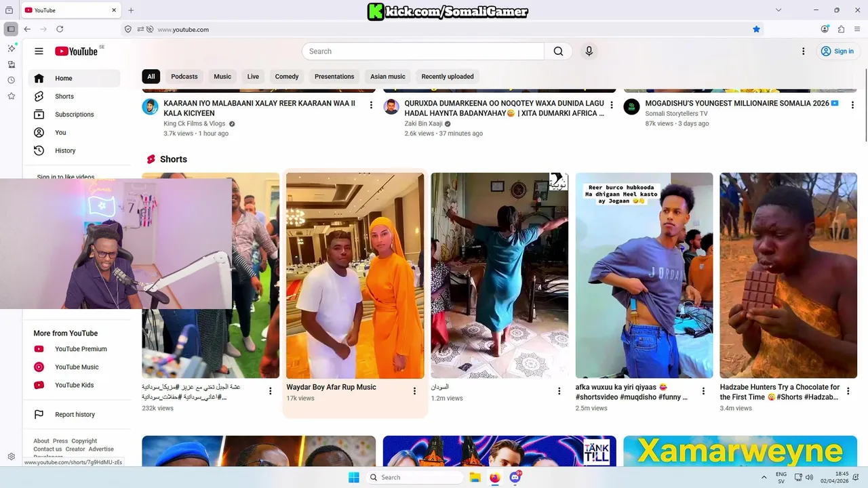Screen dimensions: 868x488
Task: Select the Asian music filter chip
Action: point(388,77)
